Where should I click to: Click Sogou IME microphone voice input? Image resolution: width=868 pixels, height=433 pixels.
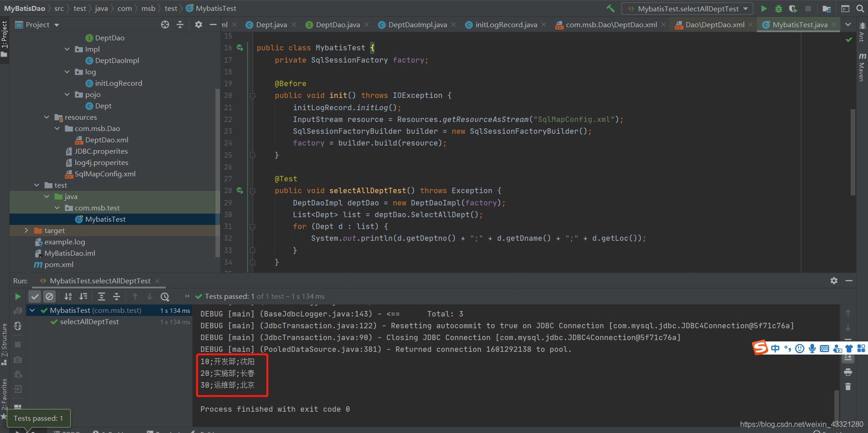812,348
